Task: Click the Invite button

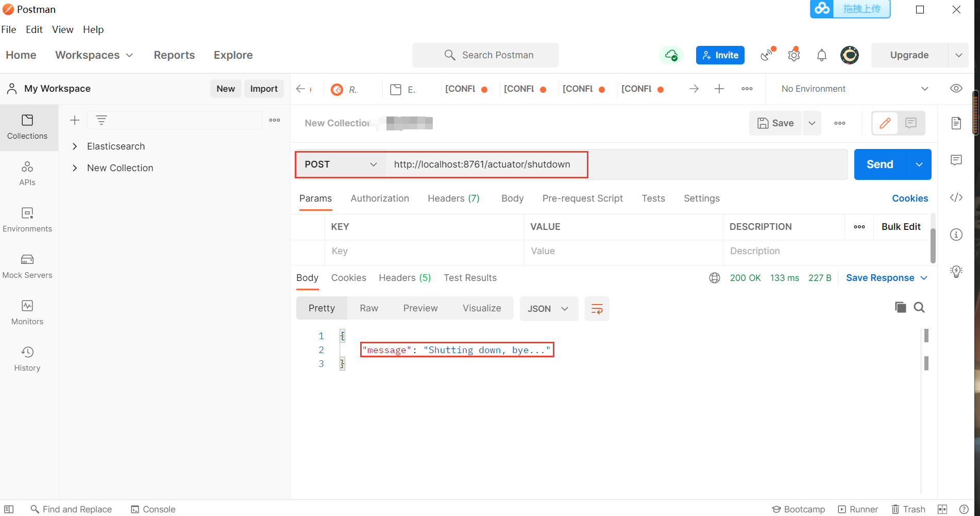Action: (x=720, y=55)
